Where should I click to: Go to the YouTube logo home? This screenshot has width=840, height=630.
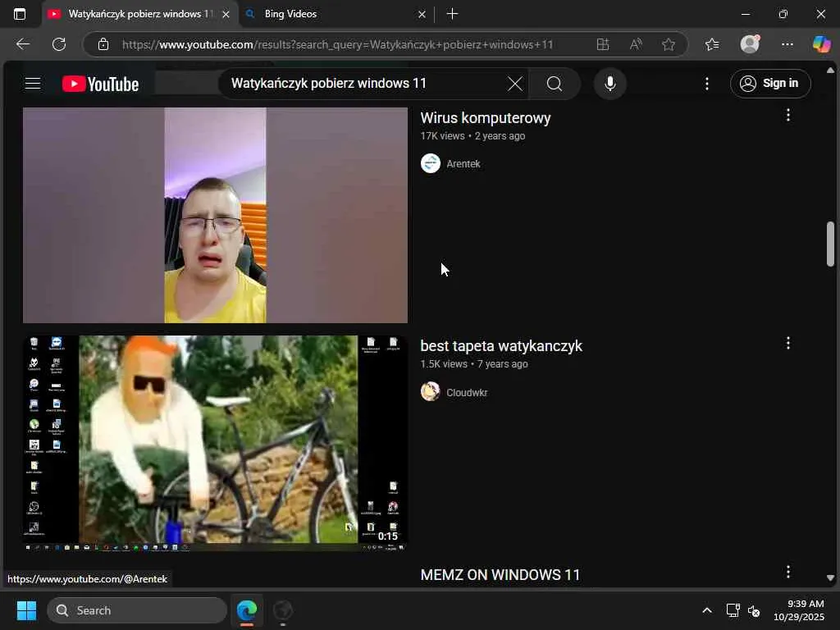[100, 84]
